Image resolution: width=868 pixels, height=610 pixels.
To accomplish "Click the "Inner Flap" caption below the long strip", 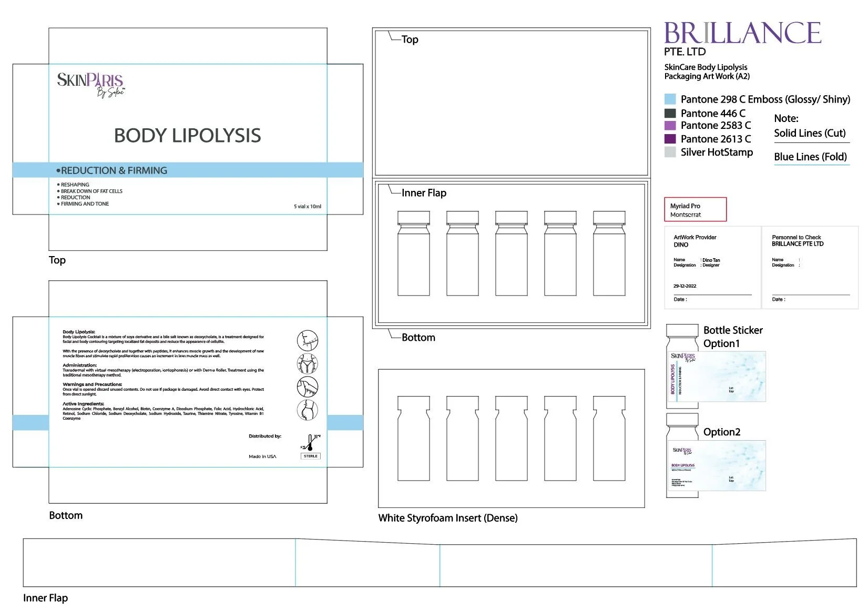I will 45,598.
